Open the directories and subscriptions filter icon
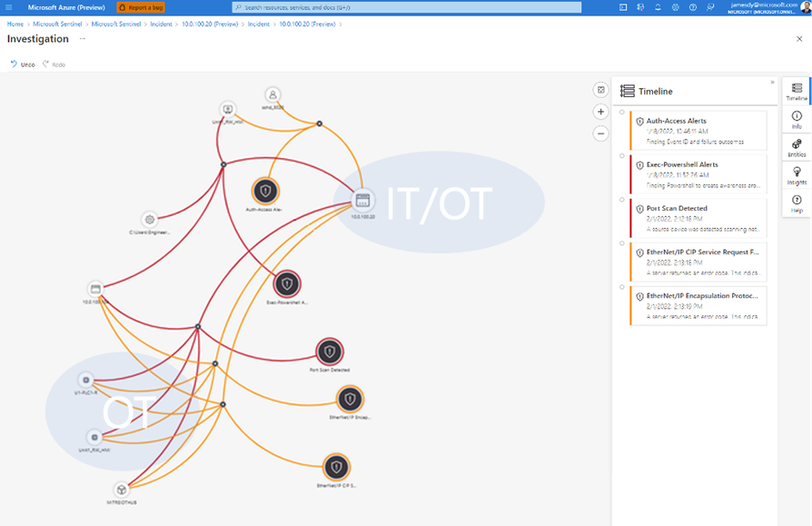 coord(640,7)
